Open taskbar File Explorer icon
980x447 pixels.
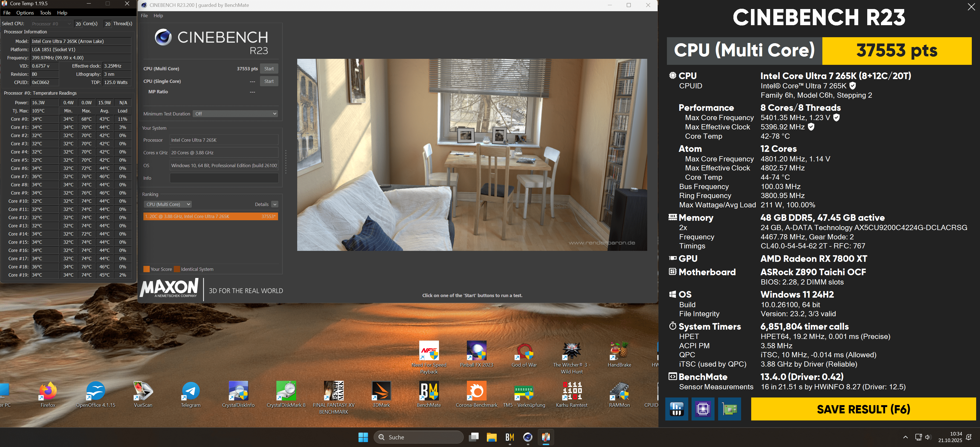pos(492,437)
